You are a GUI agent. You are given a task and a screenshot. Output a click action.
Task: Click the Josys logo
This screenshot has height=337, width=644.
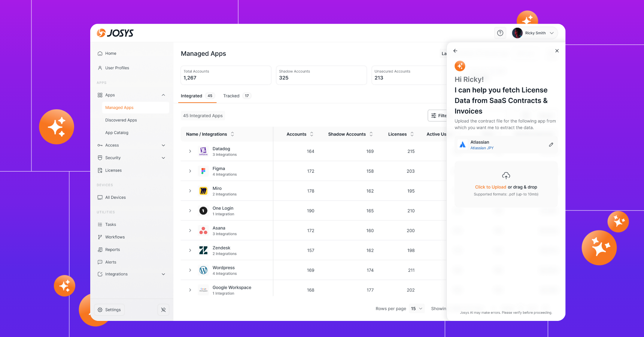pyautogui.click(x=115, y=33)
